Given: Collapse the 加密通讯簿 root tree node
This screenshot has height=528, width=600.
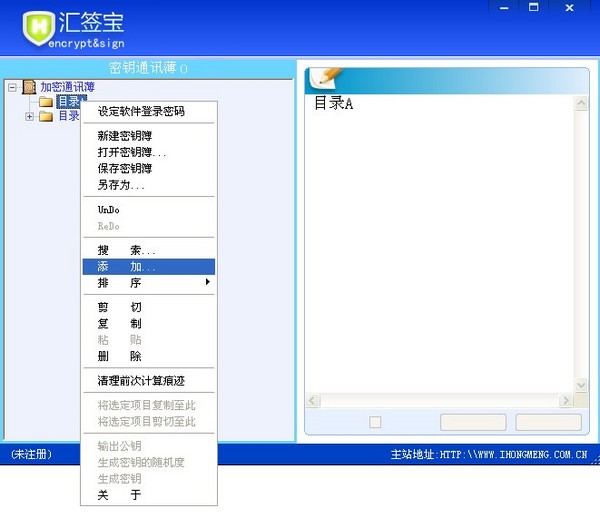Looking at the screenshot, I should pos(12,87).
